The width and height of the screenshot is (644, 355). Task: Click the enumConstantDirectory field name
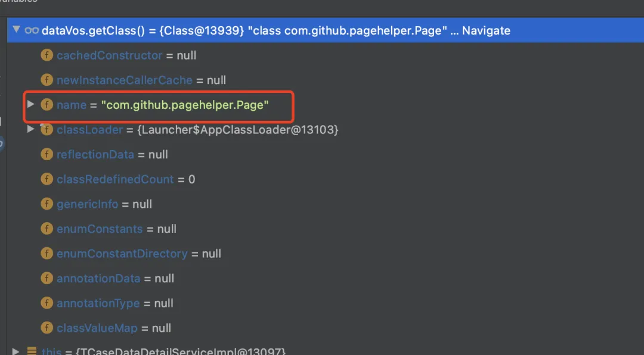click(122, 253)
